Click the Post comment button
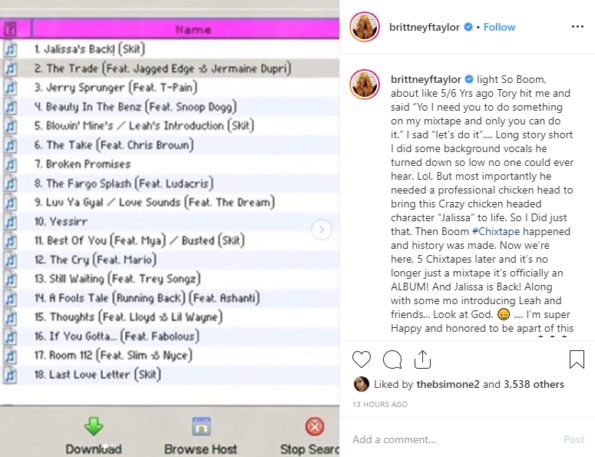595x457 pixels. [573, 439]
